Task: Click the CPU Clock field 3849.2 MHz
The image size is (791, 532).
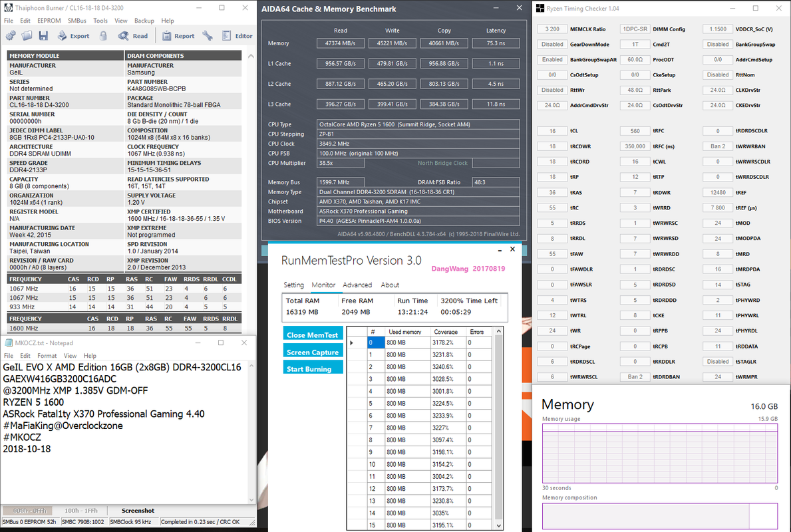Action: 418,144
